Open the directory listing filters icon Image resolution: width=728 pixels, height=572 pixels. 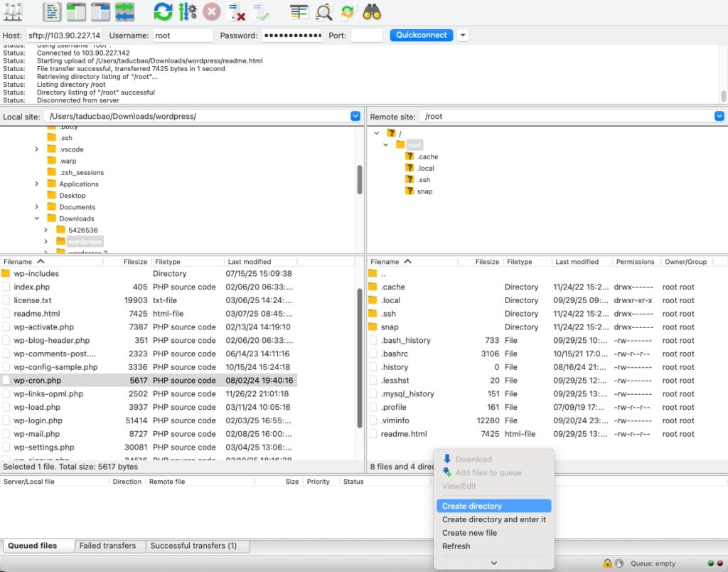(299, 11)
